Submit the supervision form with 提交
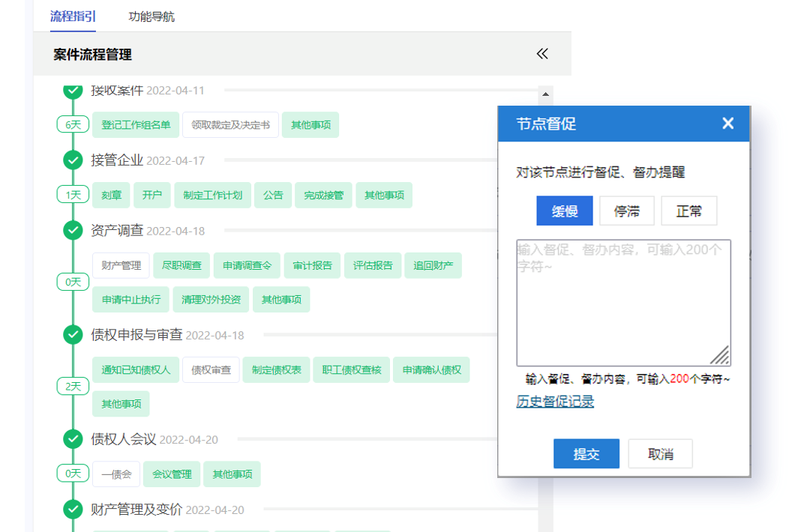This screenshot has width=795, height=532. [586, 454]
